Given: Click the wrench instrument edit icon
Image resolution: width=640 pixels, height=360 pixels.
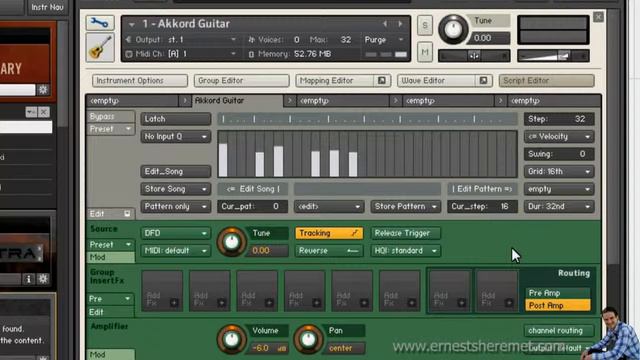Looking at the screenshot, I should [x=100, y=23].
